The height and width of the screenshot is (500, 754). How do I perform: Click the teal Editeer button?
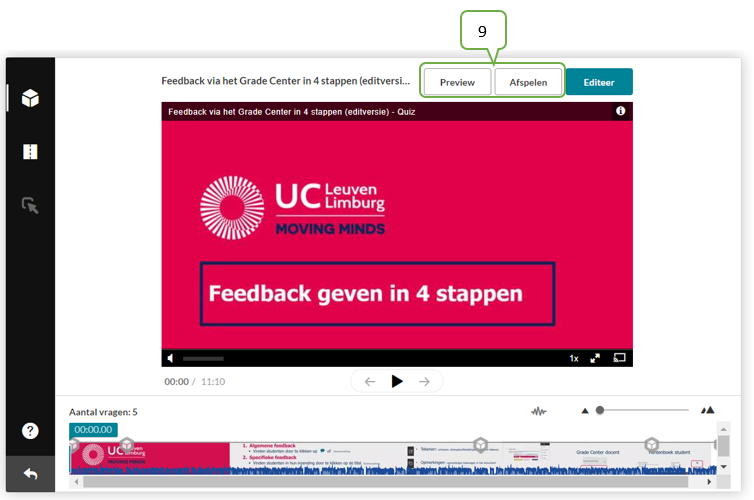pos(599,82)
